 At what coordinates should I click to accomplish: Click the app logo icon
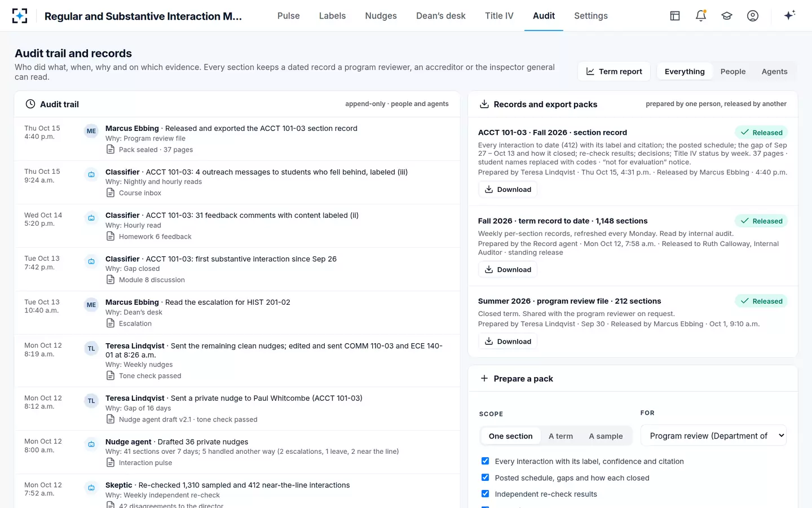pyautogui.click(x=20, y=16)
